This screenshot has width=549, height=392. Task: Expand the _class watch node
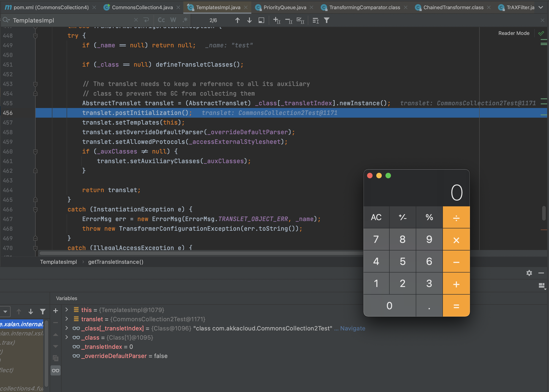67,337
